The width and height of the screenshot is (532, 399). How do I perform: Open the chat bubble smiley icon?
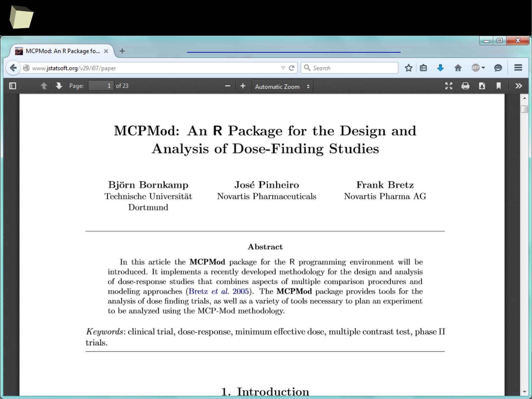[x=498, y=68]
